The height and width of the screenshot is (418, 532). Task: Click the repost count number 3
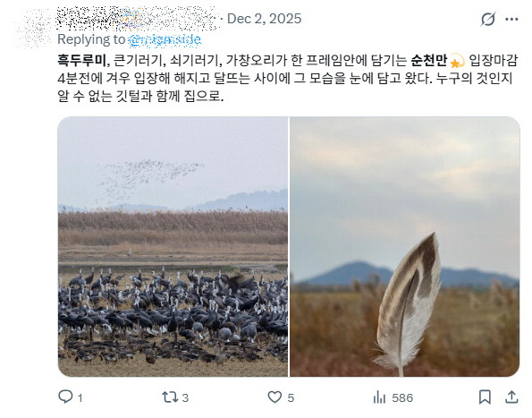click(x=185, y=397)
